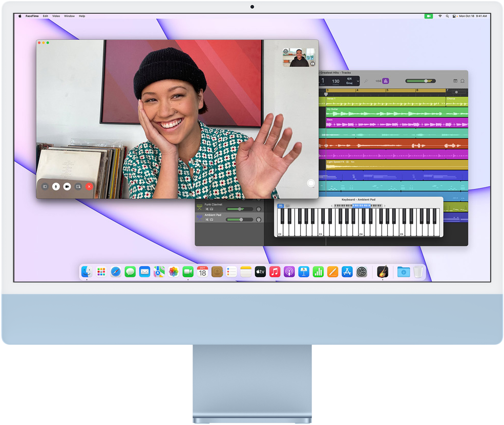Open GarageBand from the Dock

point(383,272)
